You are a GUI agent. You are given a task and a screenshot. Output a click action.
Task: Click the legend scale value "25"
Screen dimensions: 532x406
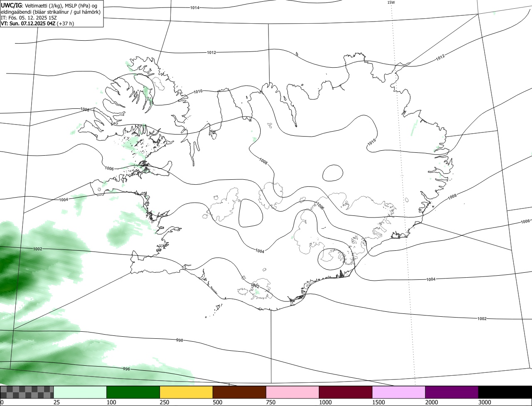[x=57, y=402]
